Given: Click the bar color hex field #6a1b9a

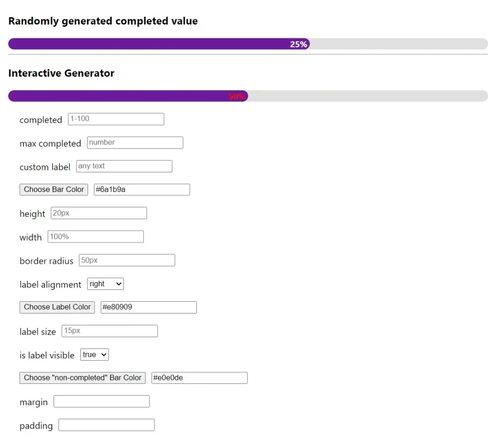Looking at the screenshot, I should (x=142, y=189).
